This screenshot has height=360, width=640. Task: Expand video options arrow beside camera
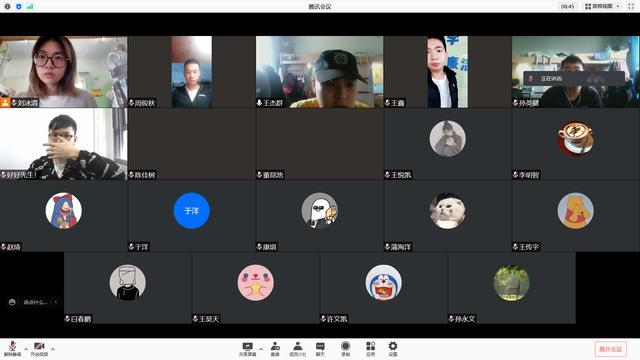point(53,349)
